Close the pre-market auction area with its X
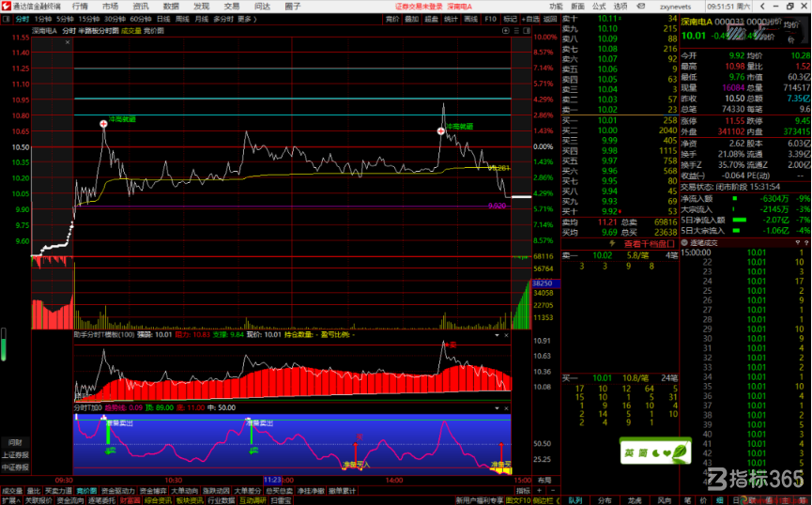Viewport: 812px width, 505px height. click(68, 42)
